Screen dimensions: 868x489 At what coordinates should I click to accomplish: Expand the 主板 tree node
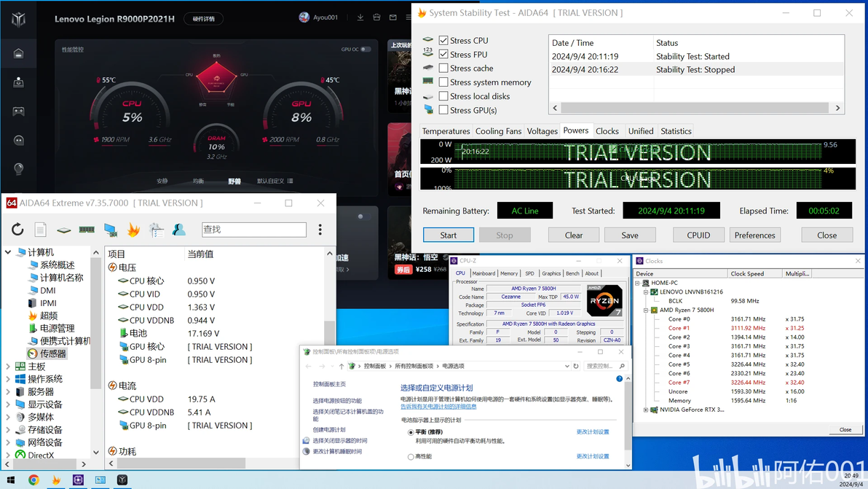tap(8, 366)
